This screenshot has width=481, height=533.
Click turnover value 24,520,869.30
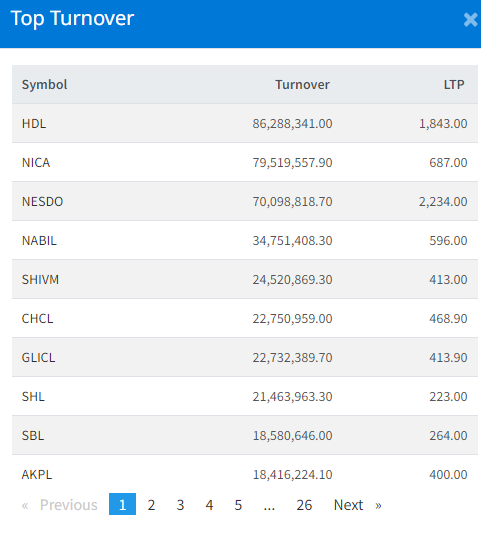[292, 279]
